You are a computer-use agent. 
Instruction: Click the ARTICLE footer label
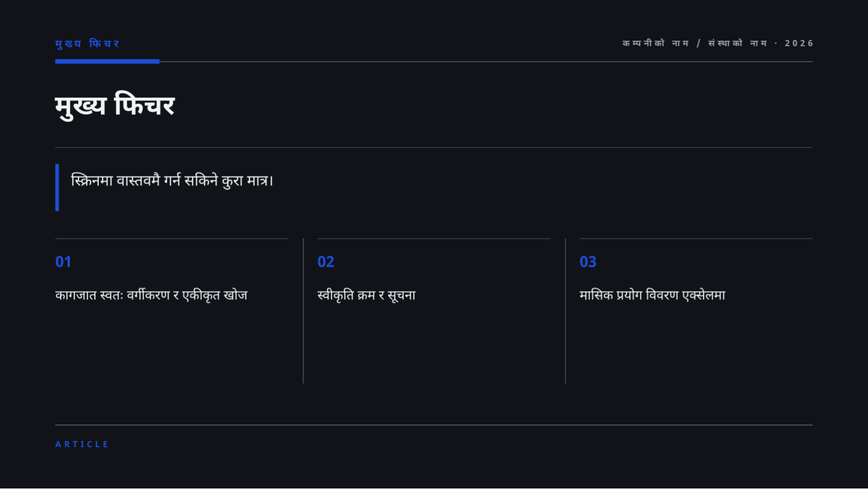[x=82, y=444]
